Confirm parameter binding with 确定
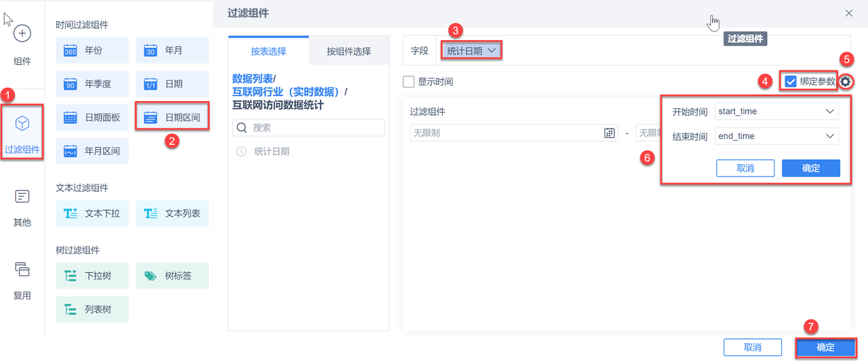Viewport: 868px width, 363px height. coord(811,168)
